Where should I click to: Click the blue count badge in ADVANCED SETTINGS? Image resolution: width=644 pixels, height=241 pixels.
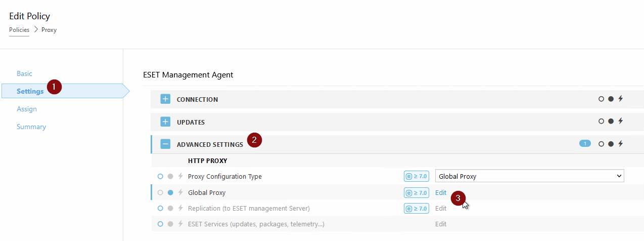[585, 144]
